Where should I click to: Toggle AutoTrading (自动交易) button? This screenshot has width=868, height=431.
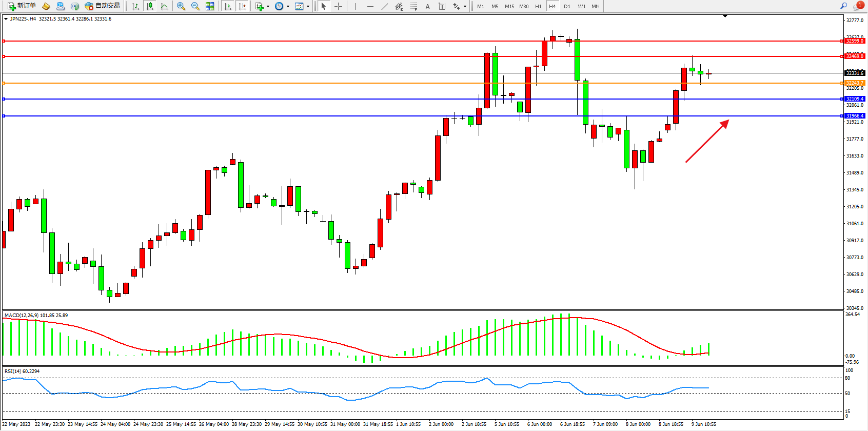(x=103, y=6)
